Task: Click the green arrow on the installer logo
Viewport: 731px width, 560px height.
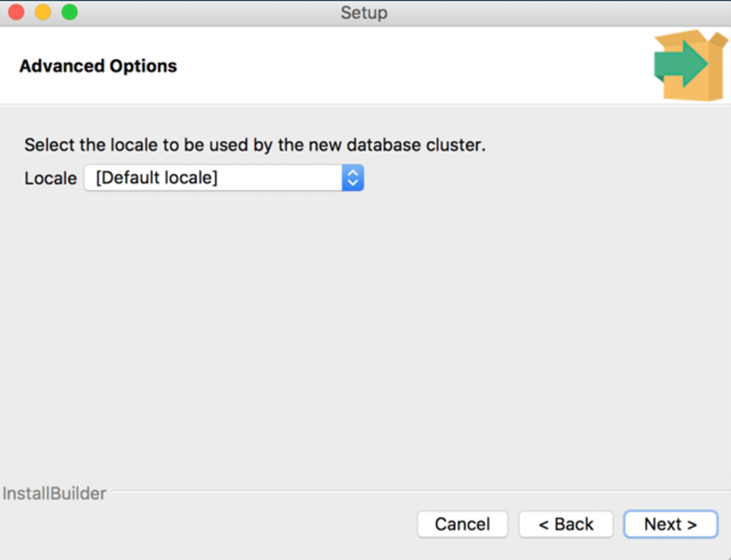Action: pyautogui.click(x=680, y=63)
